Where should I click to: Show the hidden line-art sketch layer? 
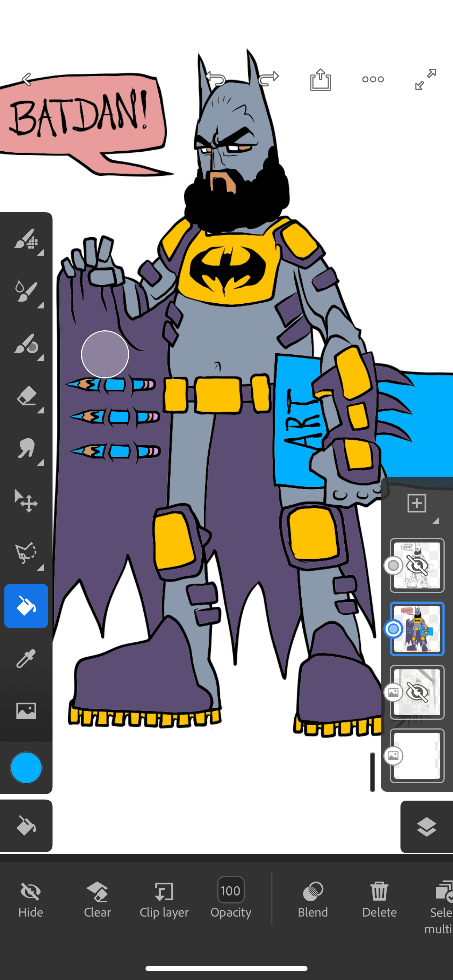click(417, 565)
